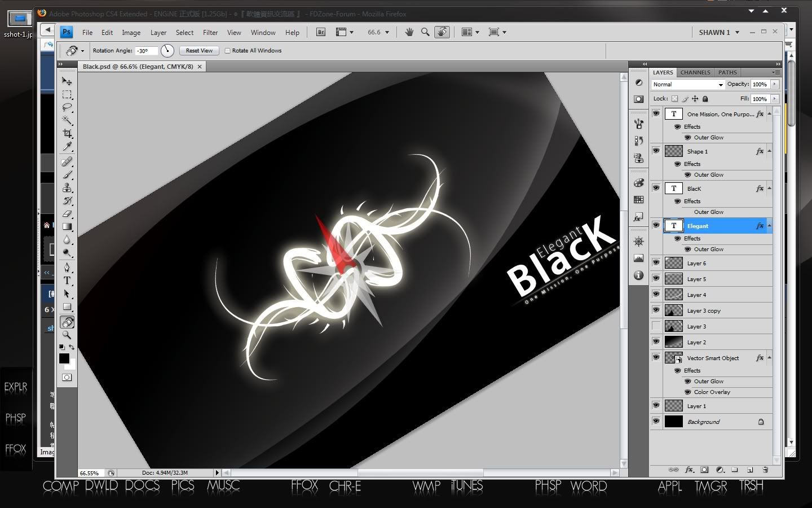The width and height of the screenshot is (812, 508).
Task: Select the Healing Brush tool
Action: click(x=67, y=162)
